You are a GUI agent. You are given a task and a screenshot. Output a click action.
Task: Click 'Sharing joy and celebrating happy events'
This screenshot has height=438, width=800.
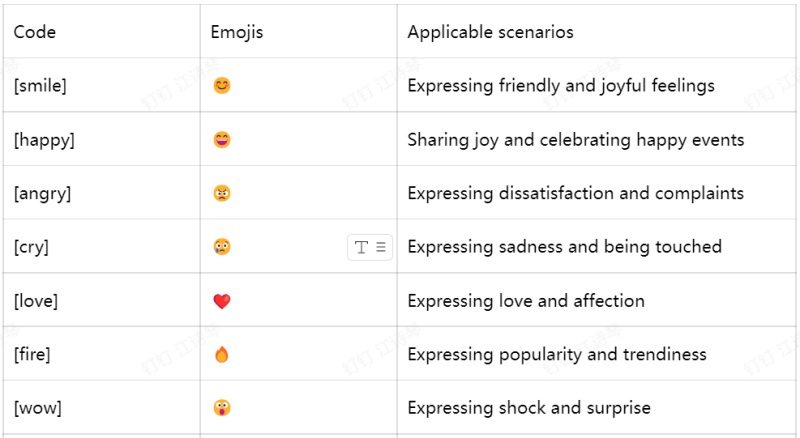click(x=576, y=140)
